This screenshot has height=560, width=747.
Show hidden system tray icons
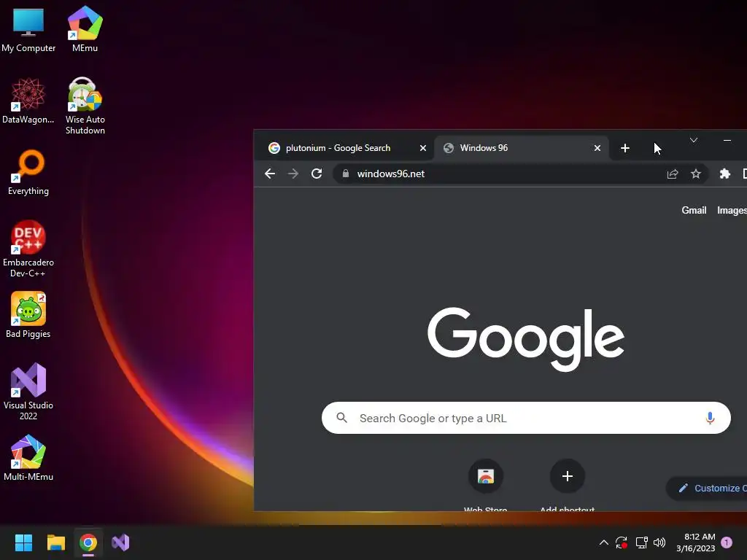pyautogui.click(x=603, y=542)
